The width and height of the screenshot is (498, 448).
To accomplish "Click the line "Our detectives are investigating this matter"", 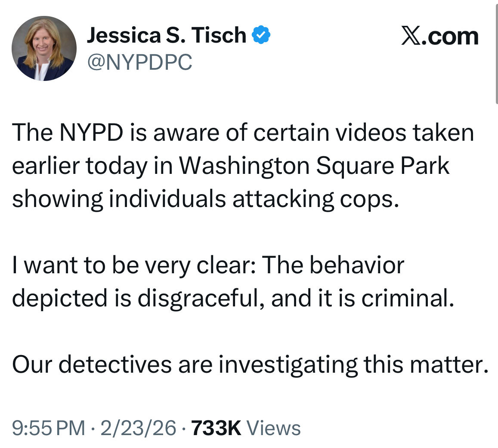I will pyautogui.click(x=250, y=365).
